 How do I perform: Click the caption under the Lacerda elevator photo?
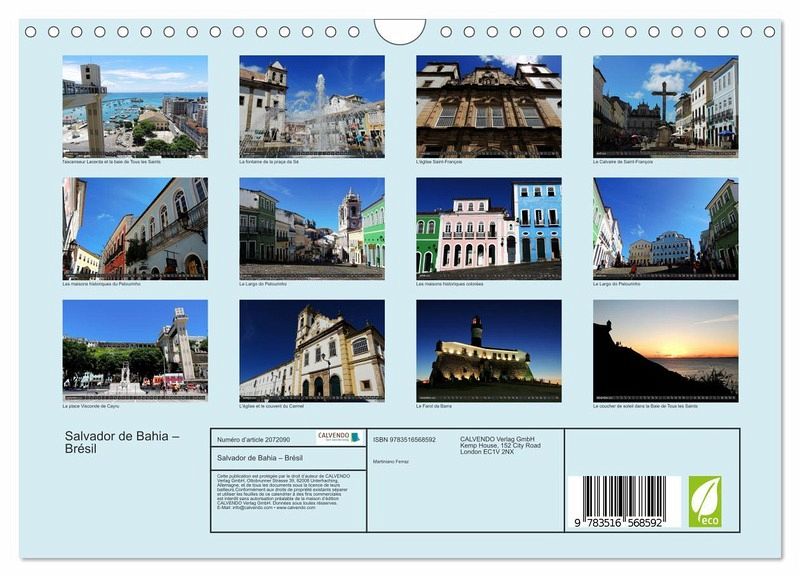click(x=112, y=162)
